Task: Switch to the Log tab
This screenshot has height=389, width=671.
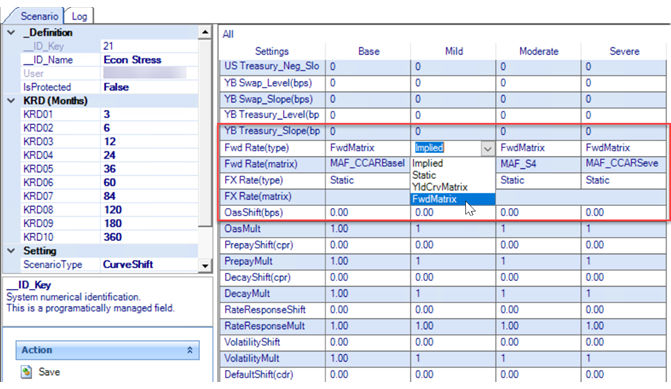Action: [x=79, y=16]
